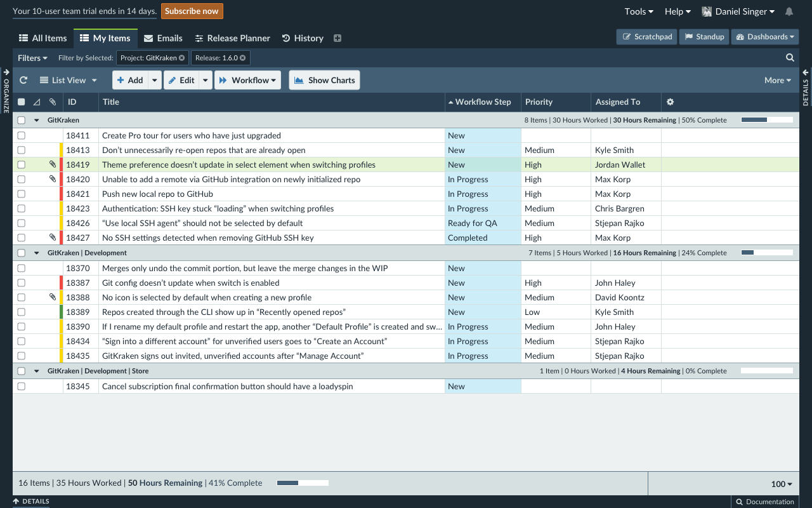This screenshot has width=812, height=508.
Task: Open page size 100 dropdown
Action: 782,484
